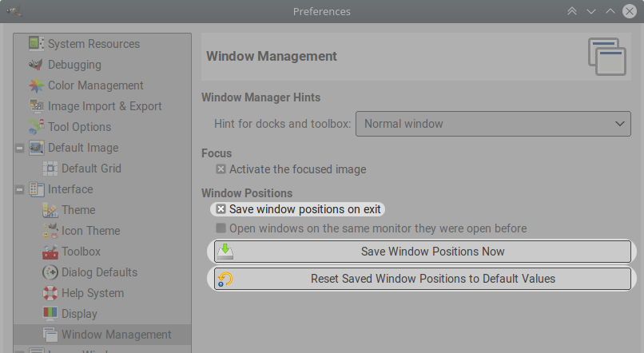Viewport: 644px width, 353px height.
Task: Open the Hint for docks and toolbox dropdown
Action: 493,124
